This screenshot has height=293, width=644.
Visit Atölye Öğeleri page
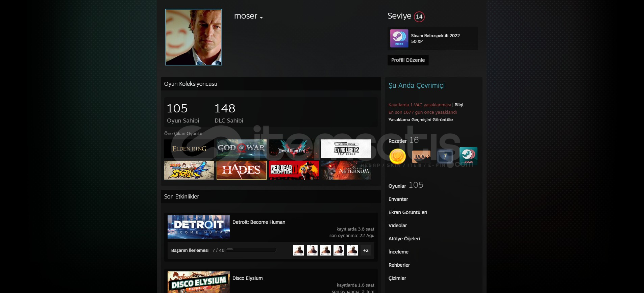pos(404,239)
